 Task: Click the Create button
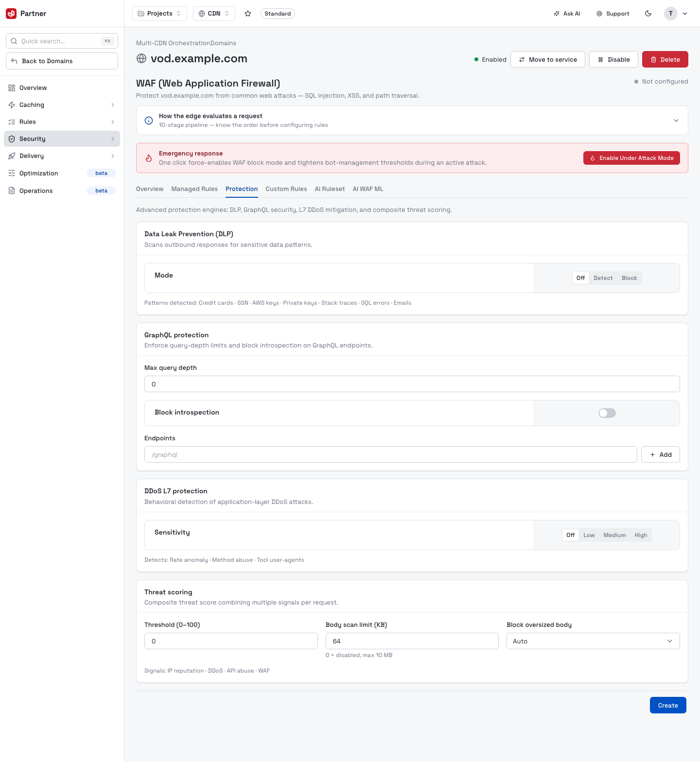668,705
